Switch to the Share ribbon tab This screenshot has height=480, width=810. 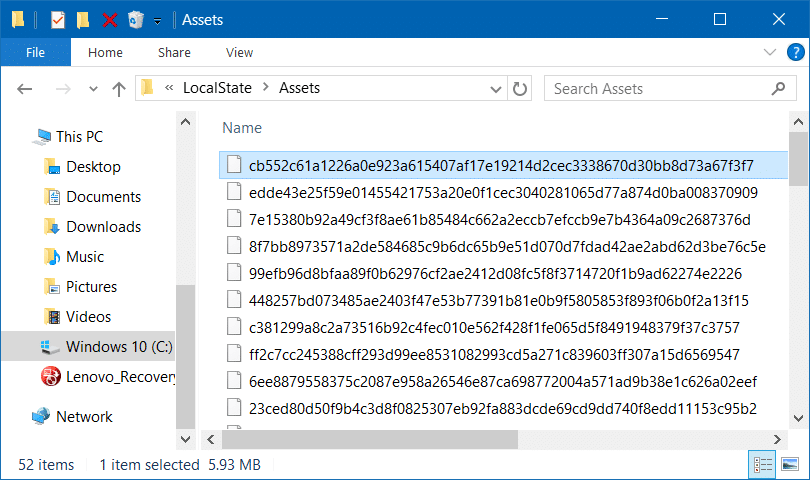pos(174,52)
